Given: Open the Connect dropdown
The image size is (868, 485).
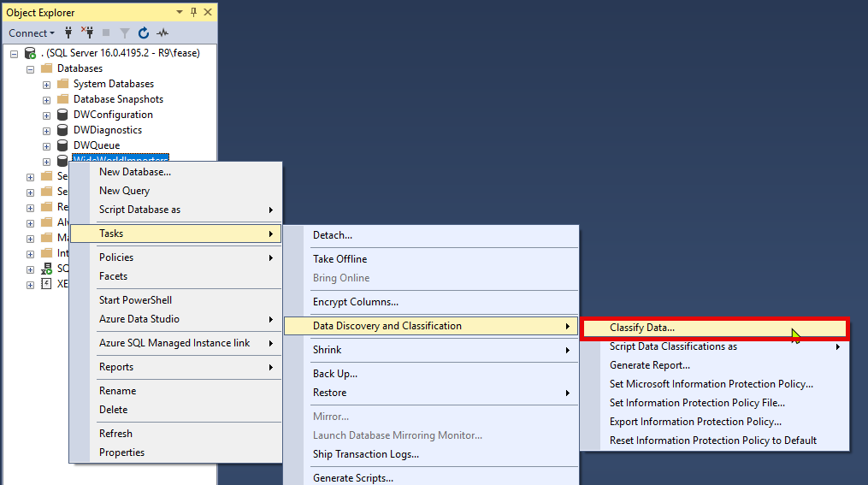Looking at the screenshot, I should (x=32, y=33).
